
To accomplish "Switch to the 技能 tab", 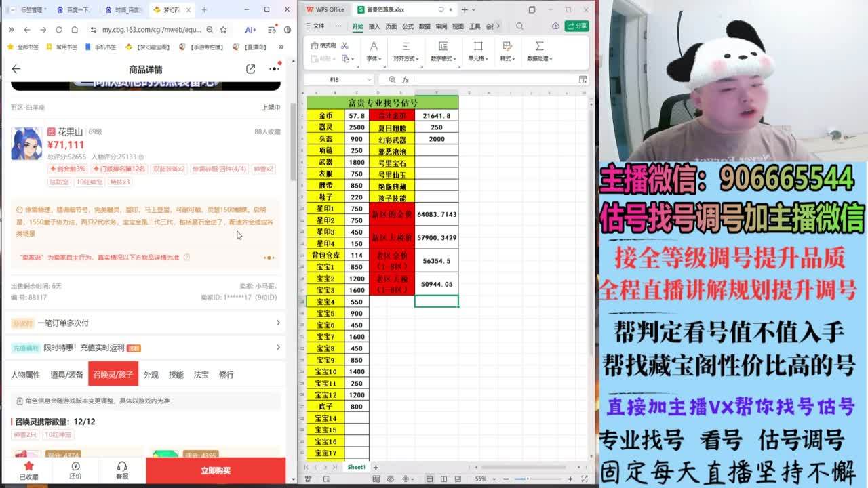I will click(176, 374).
